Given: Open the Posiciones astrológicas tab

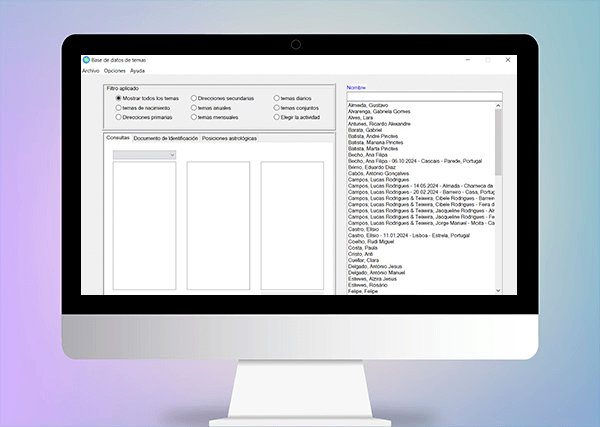Looking at the screenshot, I should [229, 138].
